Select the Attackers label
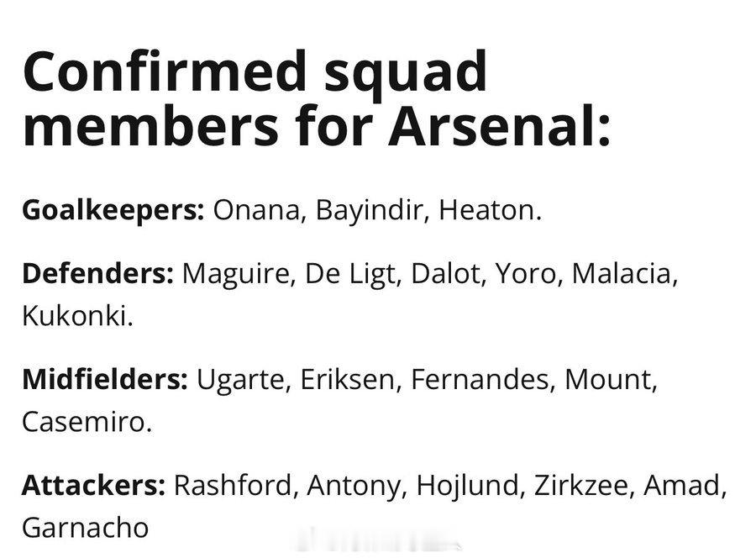 tap(93, 485)
